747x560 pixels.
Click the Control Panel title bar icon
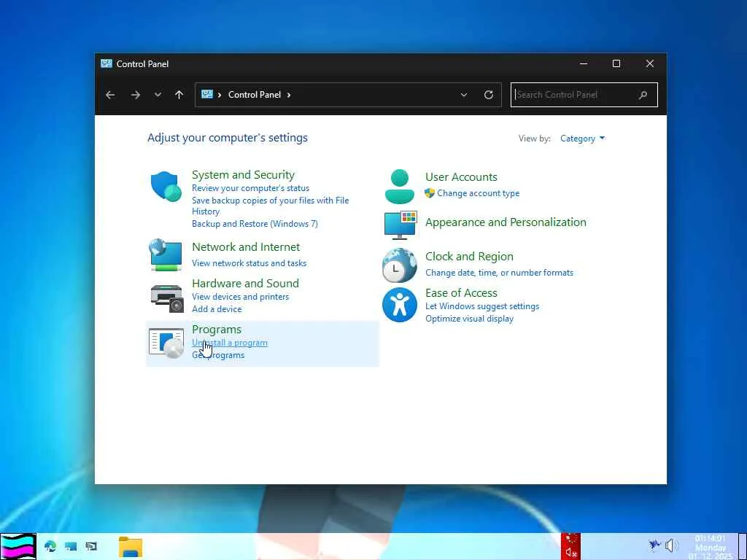(107, 63)
